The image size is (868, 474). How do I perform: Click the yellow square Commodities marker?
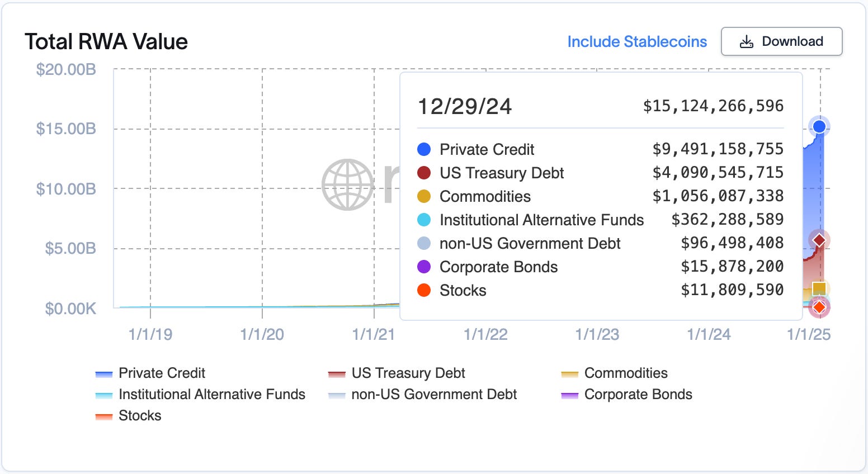[x=819, y=288]
